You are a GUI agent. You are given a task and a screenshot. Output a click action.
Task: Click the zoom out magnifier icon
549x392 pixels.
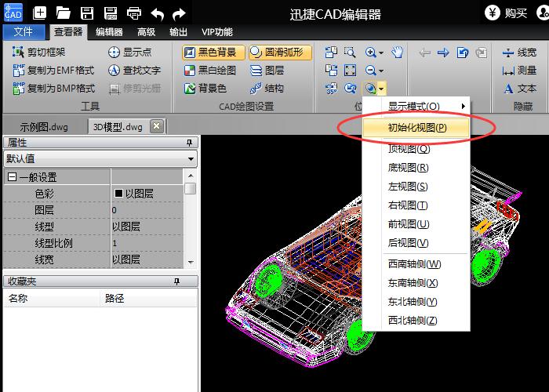pyautogui.click(x=370, y=71)
